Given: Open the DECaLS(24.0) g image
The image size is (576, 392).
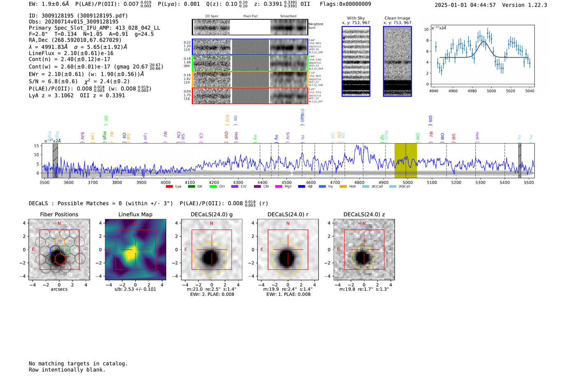Looking at the screenshot, I should click(x=211, y=250).
